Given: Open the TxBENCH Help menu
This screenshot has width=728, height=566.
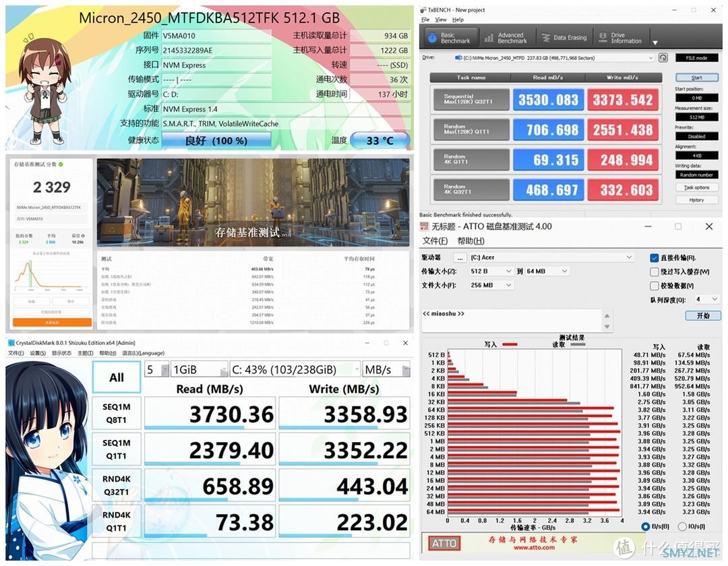Looking at the screenshot, I should tap(458, 20).
